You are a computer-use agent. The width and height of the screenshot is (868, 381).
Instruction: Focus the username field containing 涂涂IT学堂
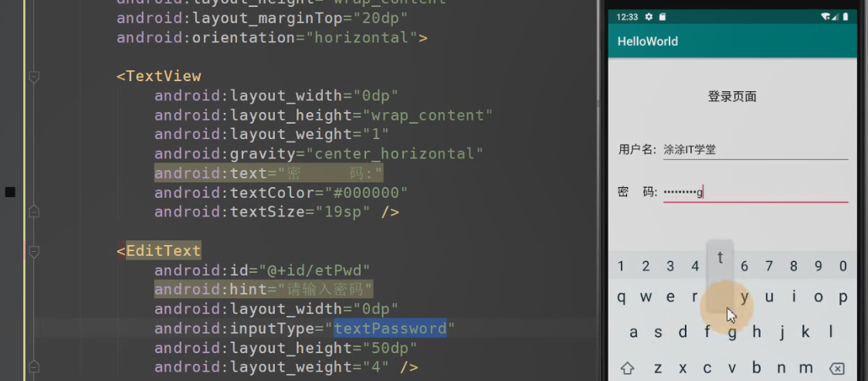point(755,149)
